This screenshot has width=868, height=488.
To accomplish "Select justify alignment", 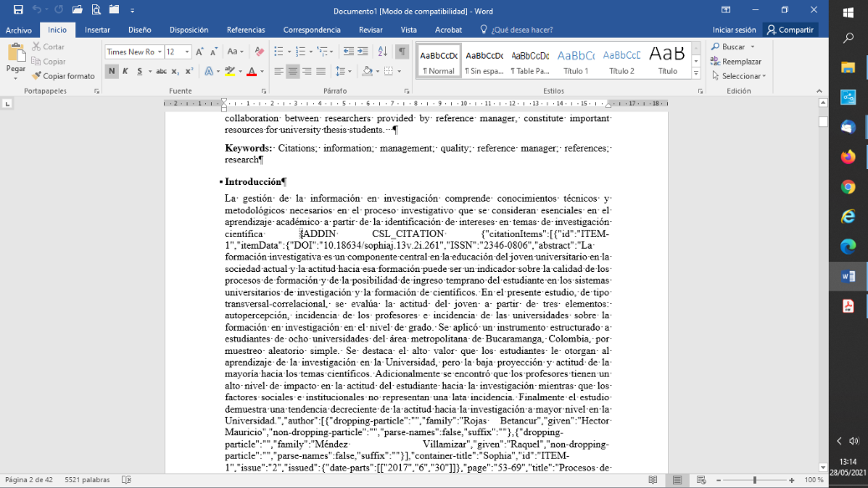I will pyautogui.click(x=321, y=70).
